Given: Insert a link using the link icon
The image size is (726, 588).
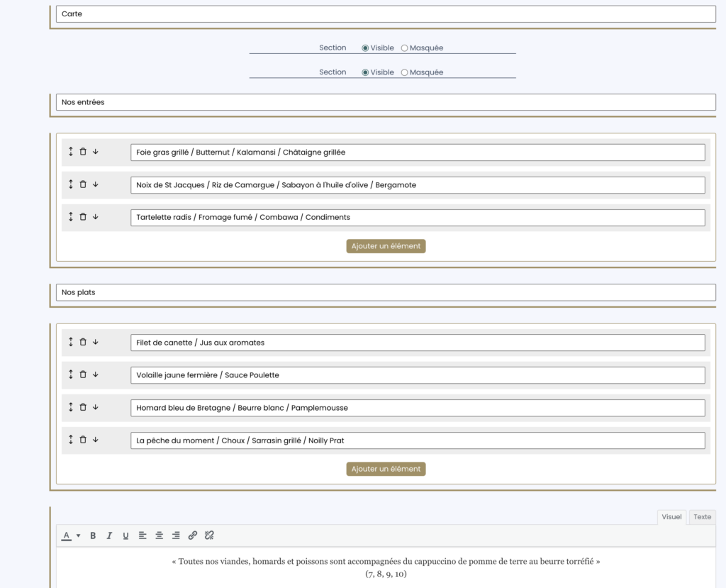Looking at the screenshot, I should coord(193,536).
